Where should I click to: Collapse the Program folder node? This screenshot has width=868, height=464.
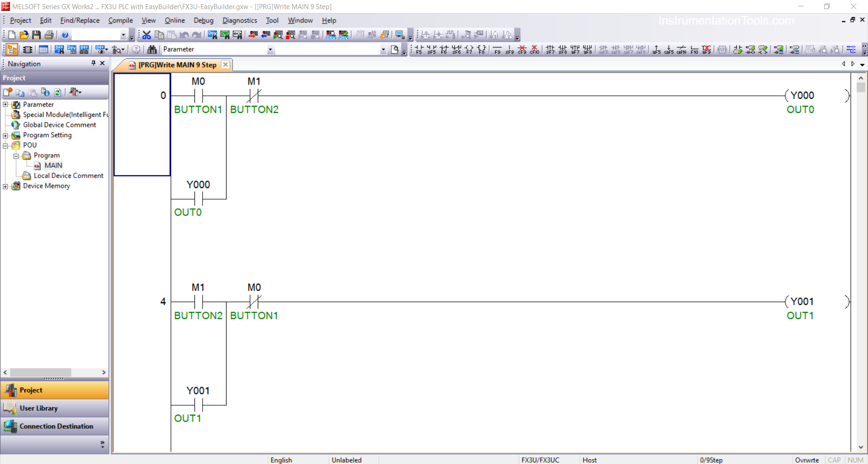click(16, 156)
